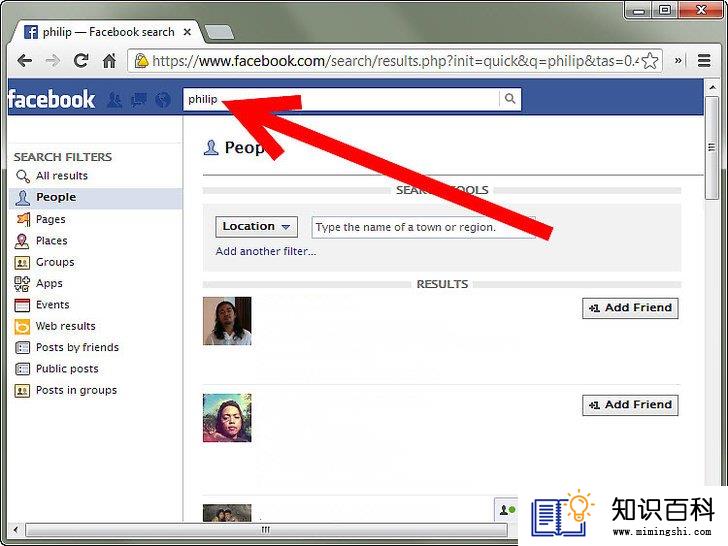Click the Public posts icon
728x546 pixels.
pos(22,369)
